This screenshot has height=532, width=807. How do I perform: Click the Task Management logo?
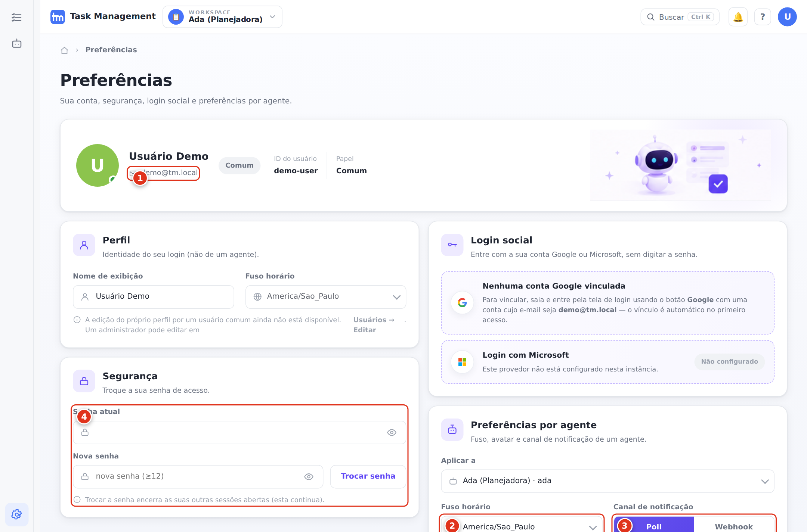click(103, 16)
